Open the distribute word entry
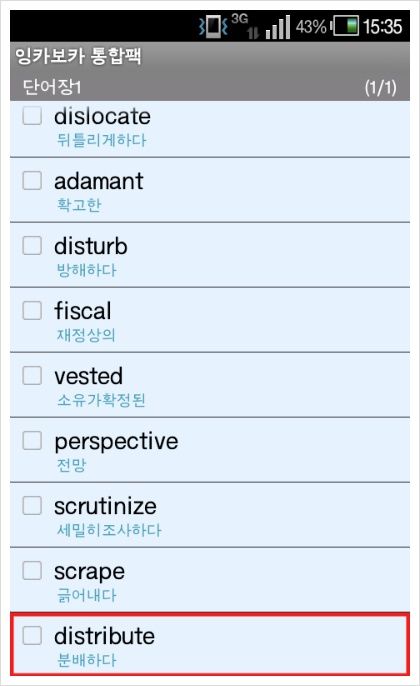Viewport: 420px width, 686px height. click(x=210, y=644)
